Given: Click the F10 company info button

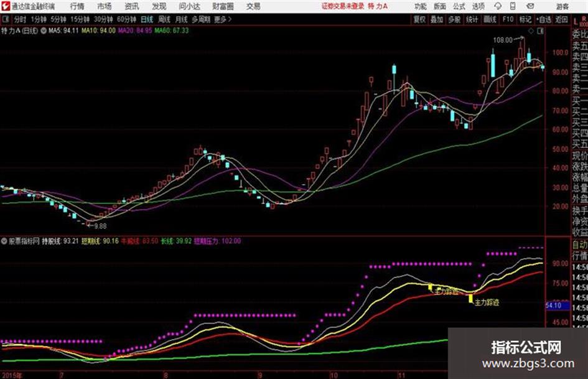Looking at the screenshot, I should pyautogui.click(x=508, y=19).
